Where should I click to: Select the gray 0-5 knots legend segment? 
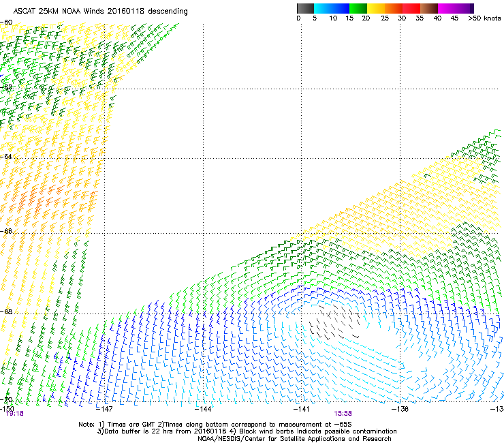pos(305,8)
